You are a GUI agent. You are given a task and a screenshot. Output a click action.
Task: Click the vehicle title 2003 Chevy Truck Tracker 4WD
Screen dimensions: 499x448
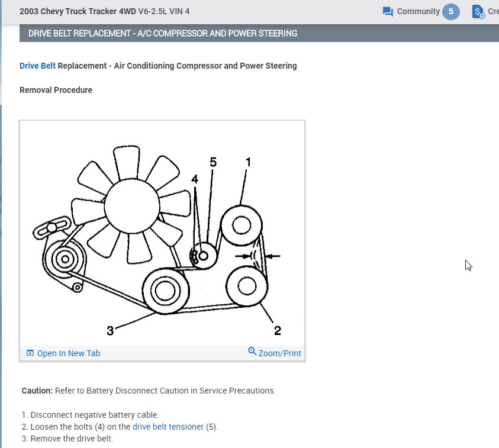78,11
